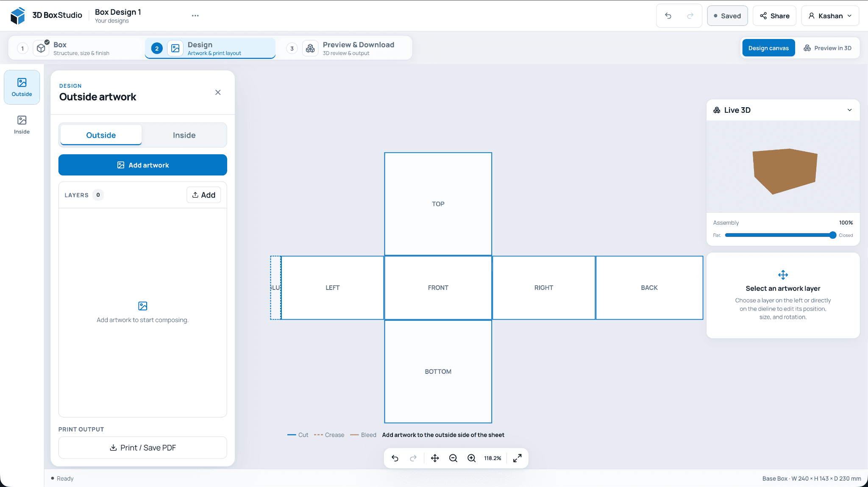Select the Inside artwork tab
Image resolution: width=868 pixels, height=487 pixels.
tap(184, 135)
